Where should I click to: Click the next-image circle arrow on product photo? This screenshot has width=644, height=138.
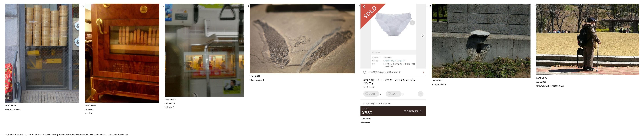[412, 23]
